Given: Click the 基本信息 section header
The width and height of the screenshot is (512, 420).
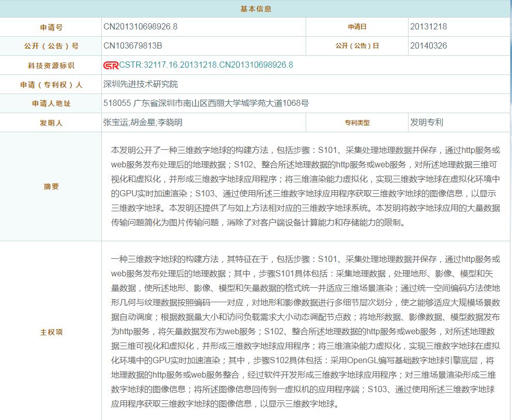Looking at the screenshot, I should tap(255, 9).
